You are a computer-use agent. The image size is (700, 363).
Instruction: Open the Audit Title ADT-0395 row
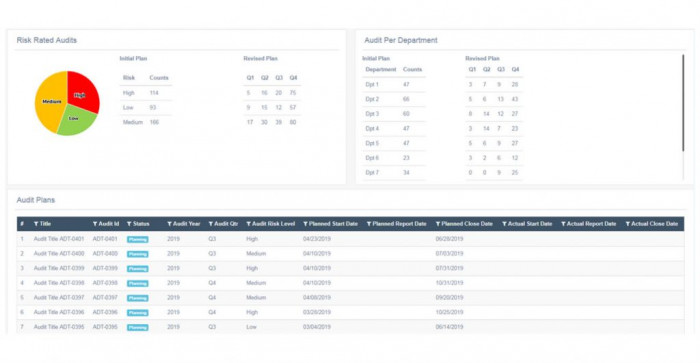click(350, 327)
